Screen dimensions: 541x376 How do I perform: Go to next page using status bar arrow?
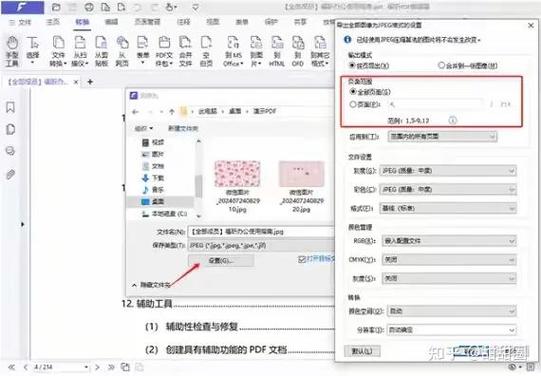point(97,367)
